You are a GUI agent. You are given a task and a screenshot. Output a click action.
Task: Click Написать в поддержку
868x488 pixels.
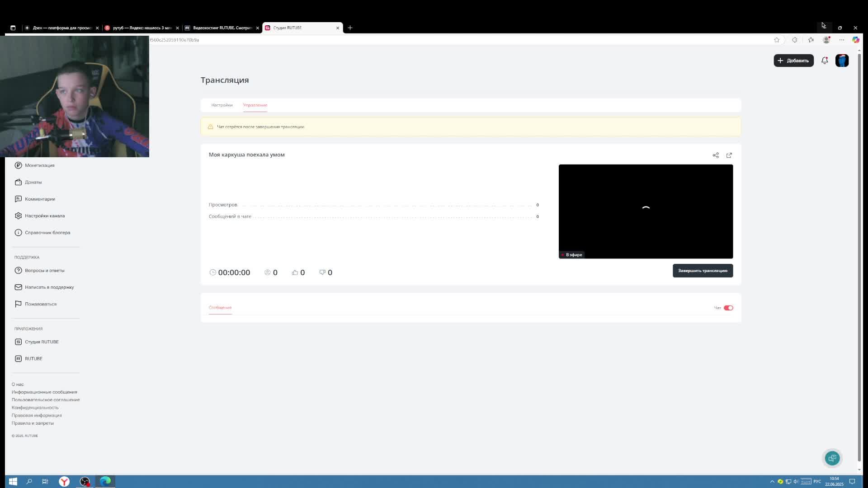pos(49,287)
